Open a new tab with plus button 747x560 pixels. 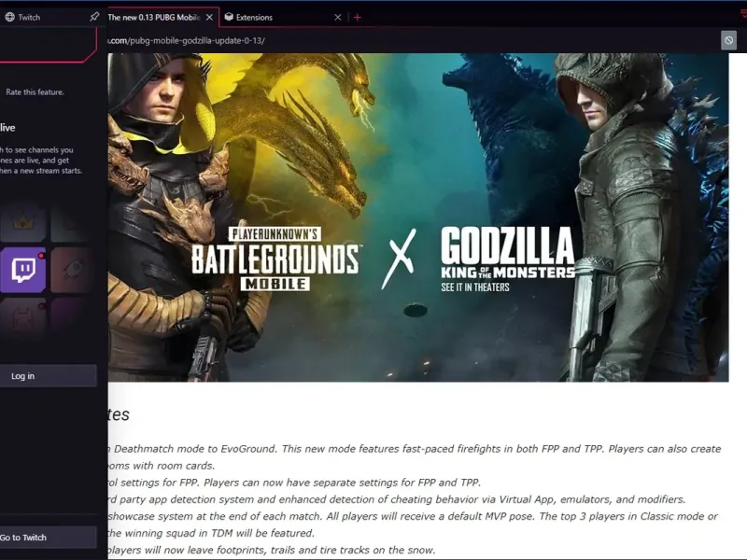(358, 18)
